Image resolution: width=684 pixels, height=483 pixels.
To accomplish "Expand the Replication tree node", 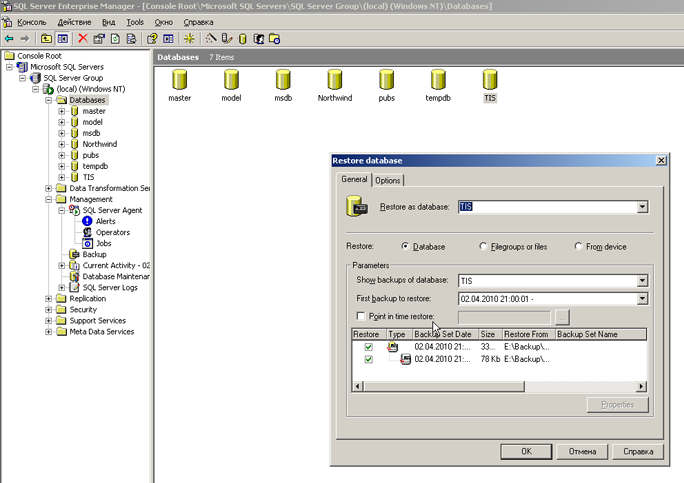I will [x=49, y=298].
